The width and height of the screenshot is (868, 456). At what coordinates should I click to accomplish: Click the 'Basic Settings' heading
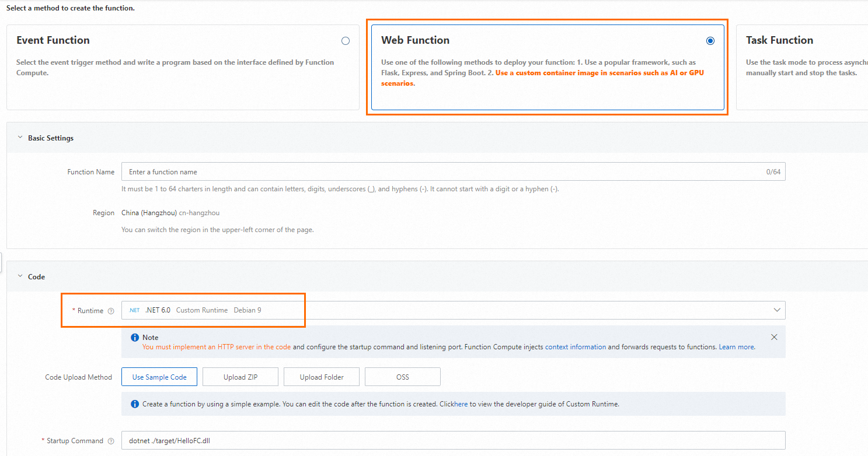[x=51, y=138]
